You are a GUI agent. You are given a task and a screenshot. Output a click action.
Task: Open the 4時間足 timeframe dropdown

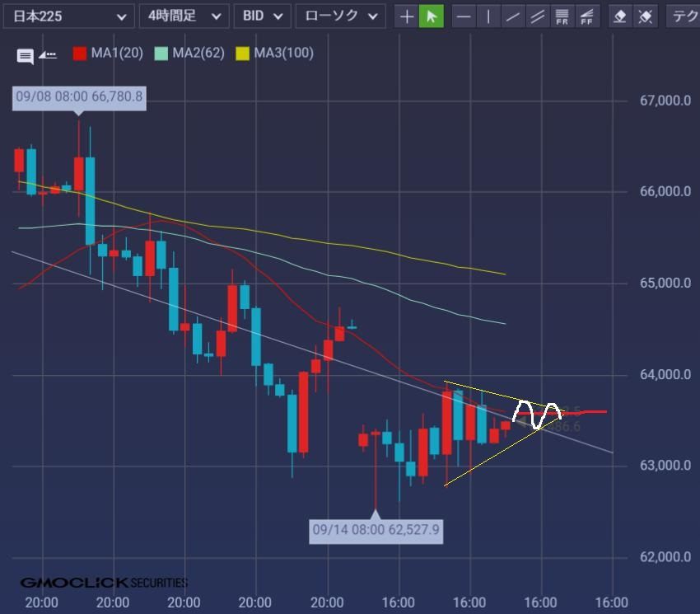click(184, 16)
